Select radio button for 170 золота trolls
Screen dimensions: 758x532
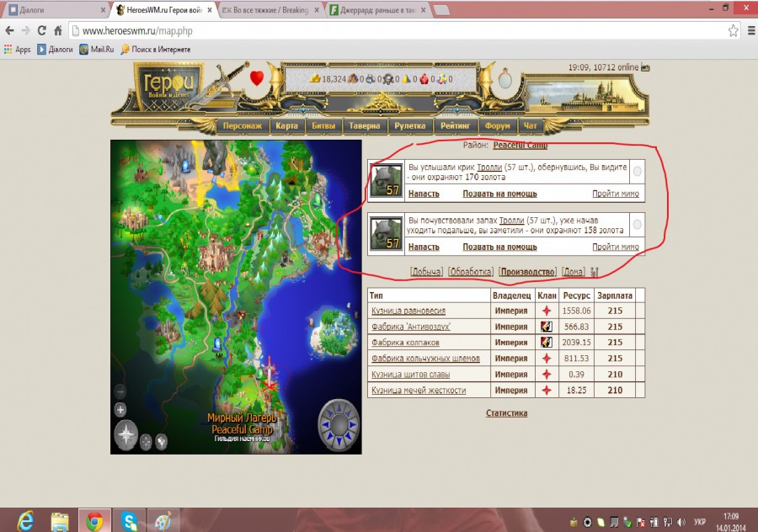pos(638,172)
